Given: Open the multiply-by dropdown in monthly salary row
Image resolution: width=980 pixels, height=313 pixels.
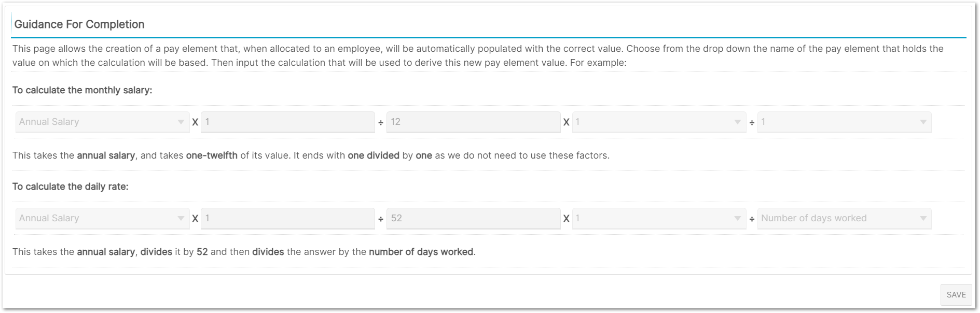Looking at the screenshot, I should coord(659,122).
